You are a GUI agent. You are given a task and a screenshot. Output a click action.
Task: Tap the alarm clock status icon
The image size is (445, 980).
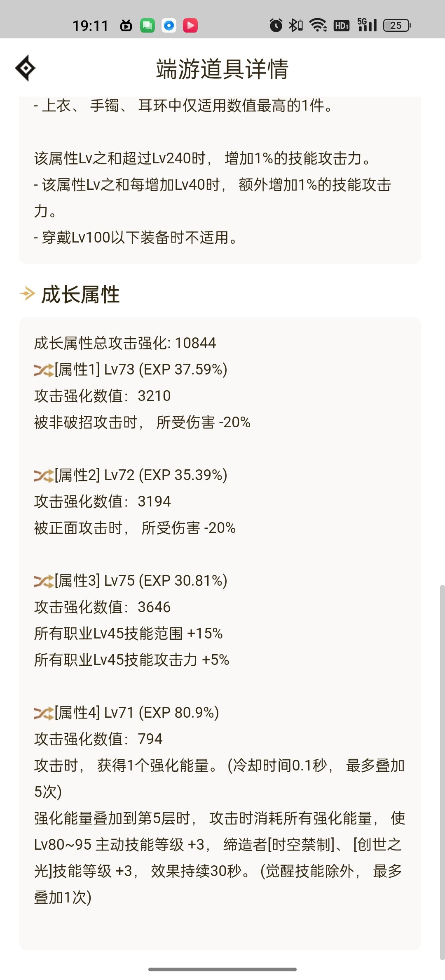tap(276, 25)
